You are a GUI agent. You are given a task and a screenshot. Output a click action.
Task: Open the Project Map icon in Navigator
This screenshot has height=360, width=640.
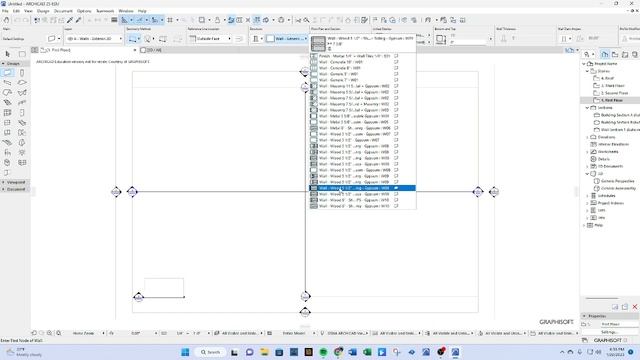click(x=605, y=54)
